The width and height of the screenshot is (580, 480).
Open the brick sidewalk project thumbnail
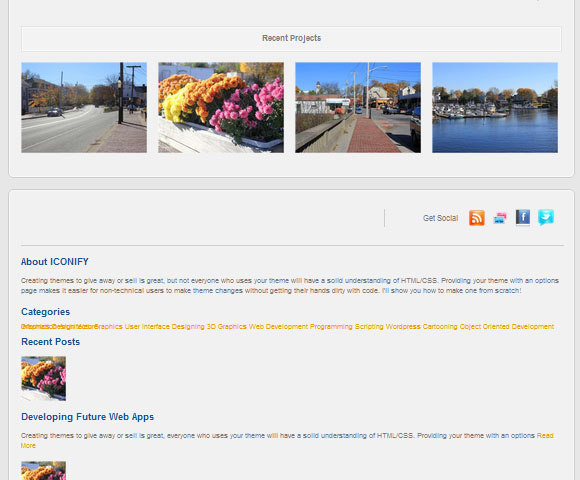358,107
